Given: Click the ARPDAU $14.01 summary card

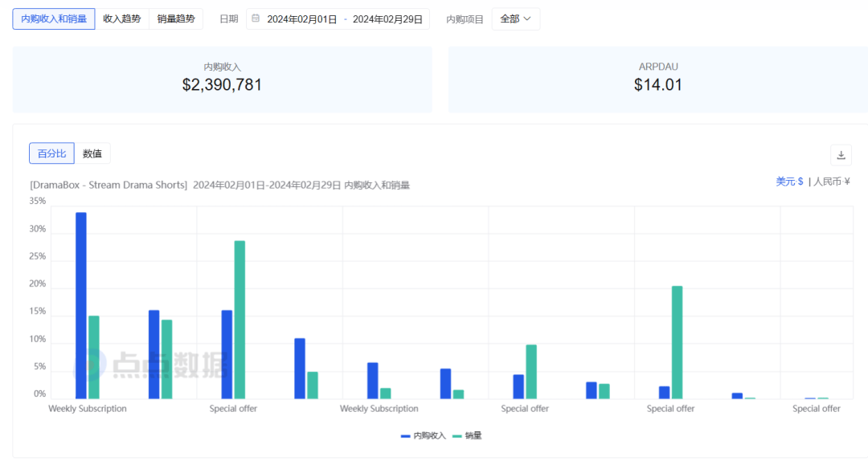Looking at the screenshot, I should tap(657, 79).
